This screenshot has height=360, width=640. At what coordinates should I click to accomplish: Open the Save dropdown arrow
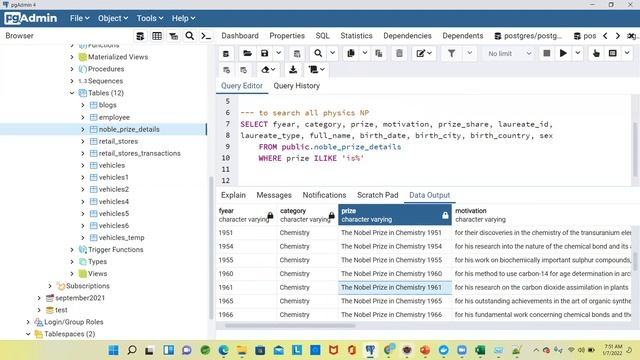278,53
